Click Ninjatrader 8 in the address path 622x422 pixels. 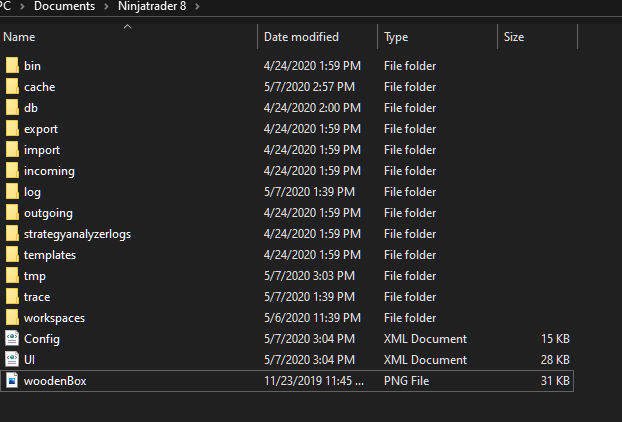click(x=153, y=7)
